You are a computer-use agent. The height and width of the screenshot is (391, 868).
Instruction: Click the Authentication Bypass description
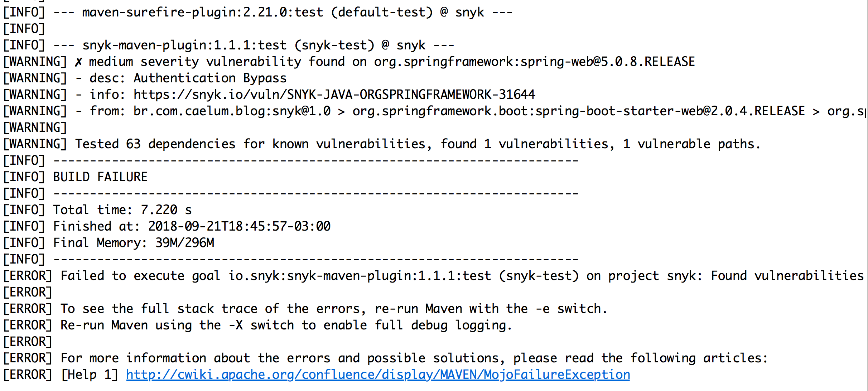pyautogui.click(x=210, y=78)
